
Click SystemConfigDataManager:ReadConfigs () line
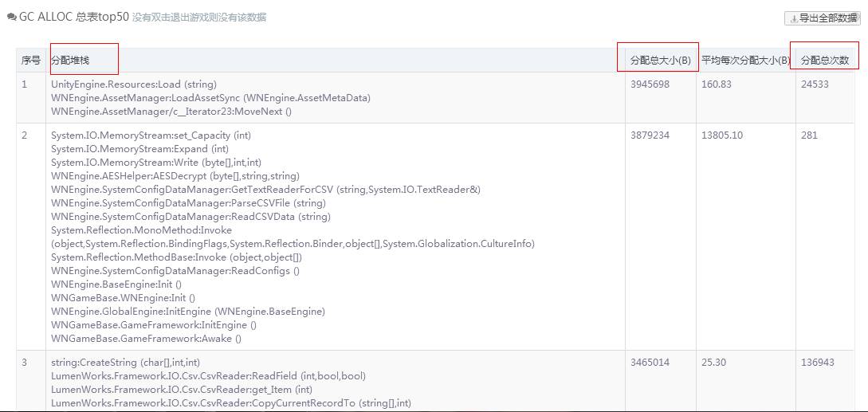click(x=175, y=271)
